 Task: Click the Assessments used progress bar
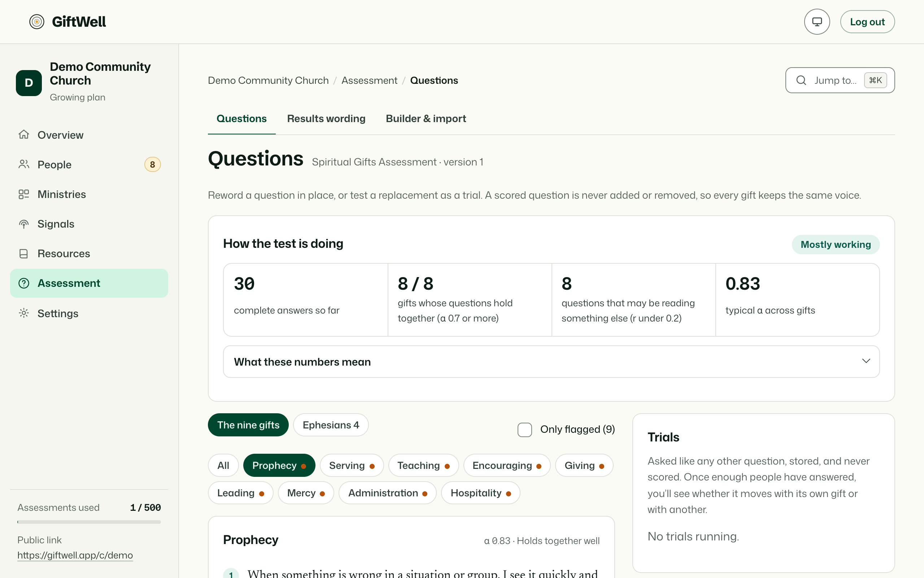coord(89,522)
